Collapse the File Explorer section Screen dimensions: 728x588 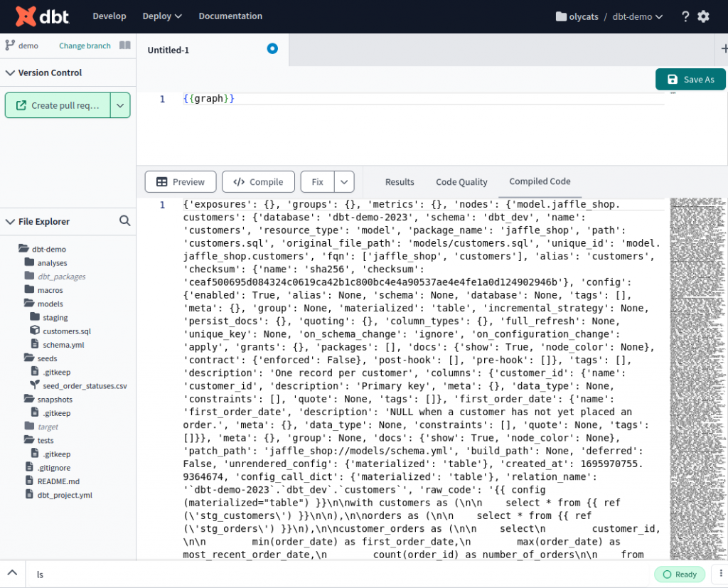(10, 222)
